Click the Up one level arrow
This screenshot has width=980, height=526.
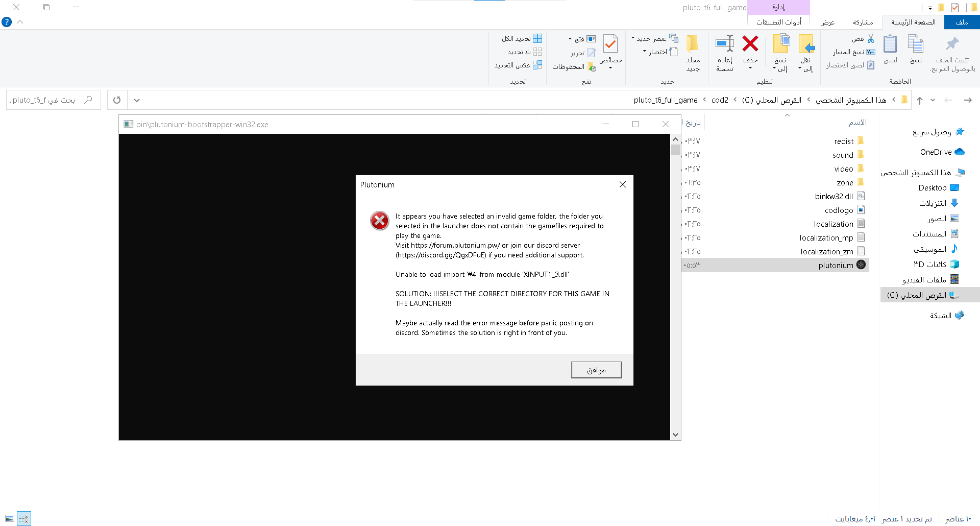tap(920, 100)
